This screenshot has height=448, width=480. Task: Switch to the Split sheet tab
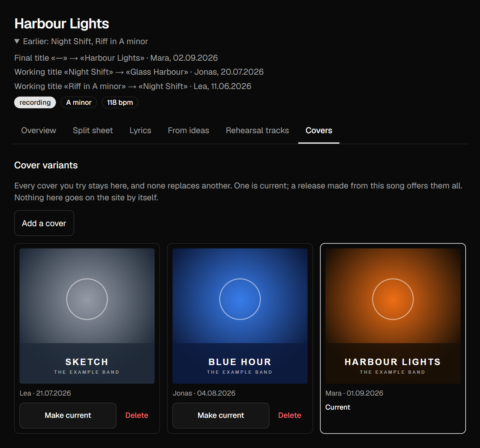coord(93,130)
